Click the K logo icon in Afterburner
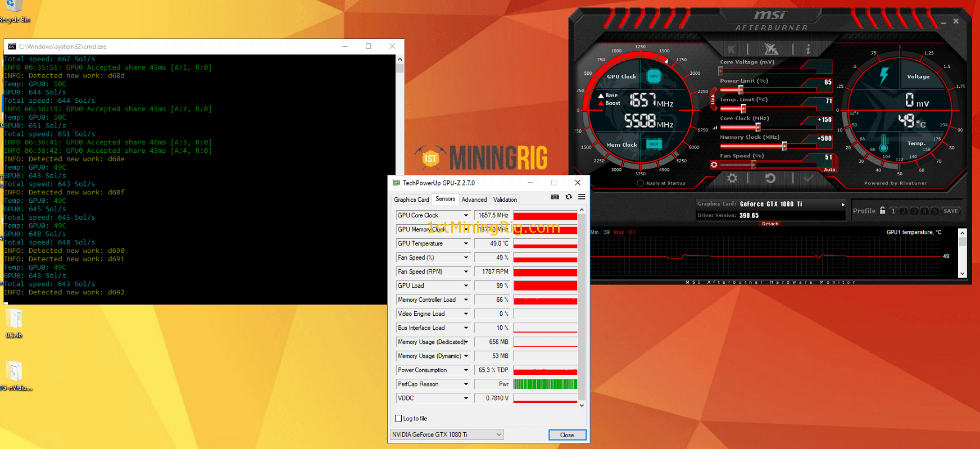Viewport: 980px width, 449px height. (x=731, y=49)
